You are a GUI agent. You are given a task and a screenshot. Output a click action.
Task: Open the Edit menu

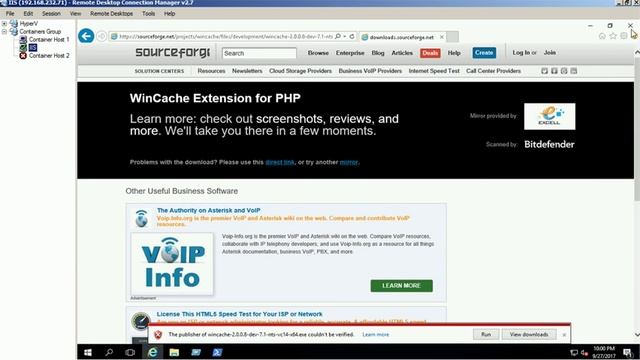click(x=28, y=13)
